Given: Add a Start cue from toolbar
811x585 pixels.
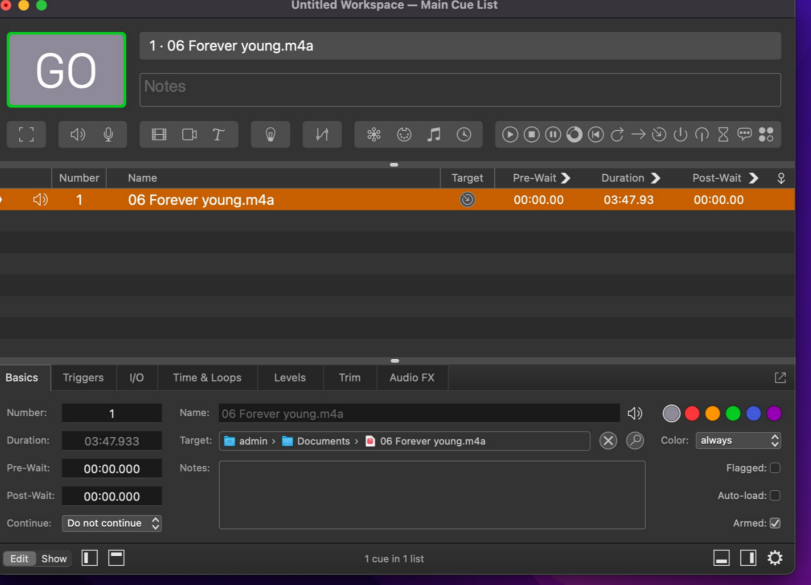Looking at the screenshot, I should coord(509,134).
